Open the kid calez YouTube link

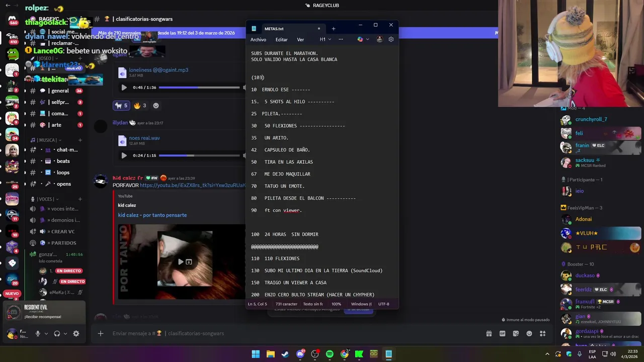coord(192,185)
